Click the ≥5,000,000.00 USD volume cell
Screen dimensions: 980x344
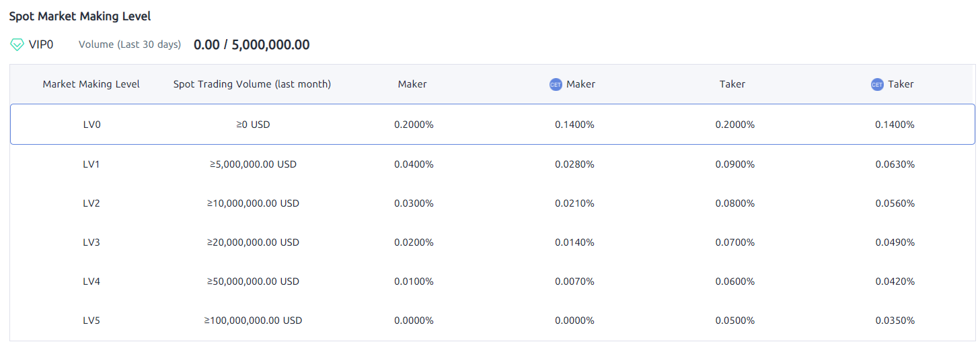coord(253,164)
